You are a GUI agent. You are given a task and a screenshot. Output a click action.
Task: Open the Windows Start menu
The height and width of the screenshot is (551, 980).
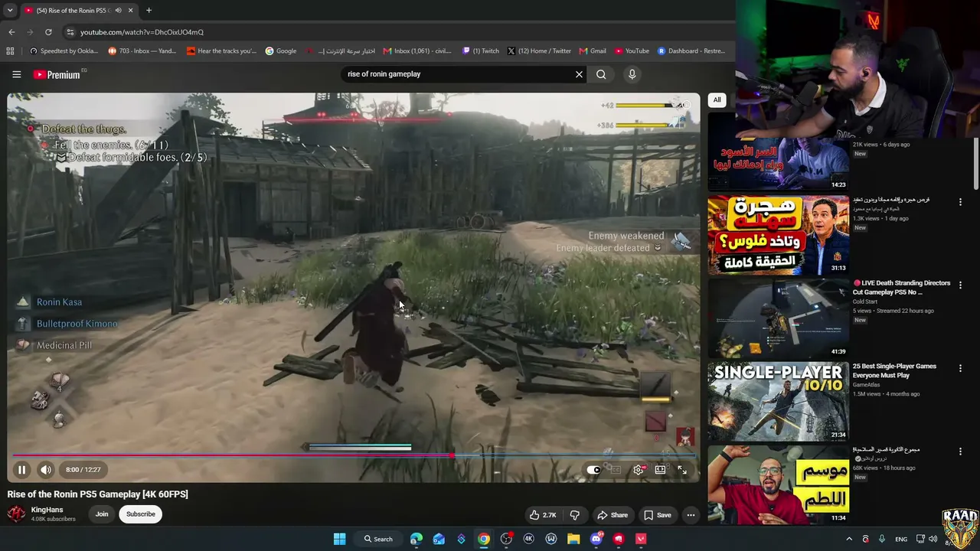click(x=339, y=539)
